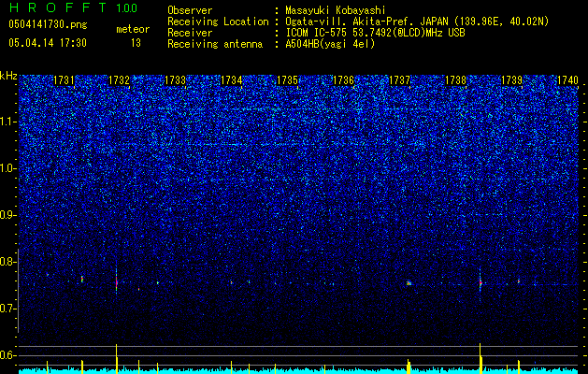Image resolution: width=588 pixels, height=374 pixels.
Task: Click the meteor echo cluster at 1737
Action: (x=409, y=283)
